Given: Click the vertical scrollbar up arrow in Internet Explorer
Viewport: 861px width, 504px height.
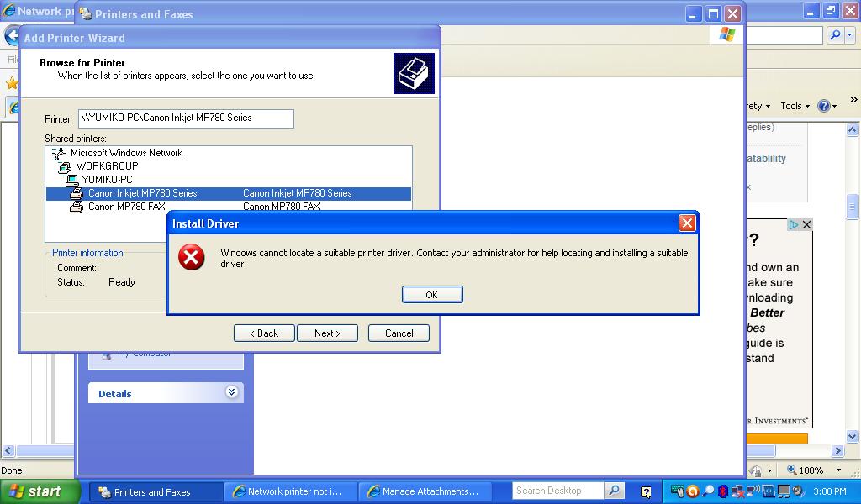Looking at the screenshot, I should pyautogui.click(x=853, y=130).
